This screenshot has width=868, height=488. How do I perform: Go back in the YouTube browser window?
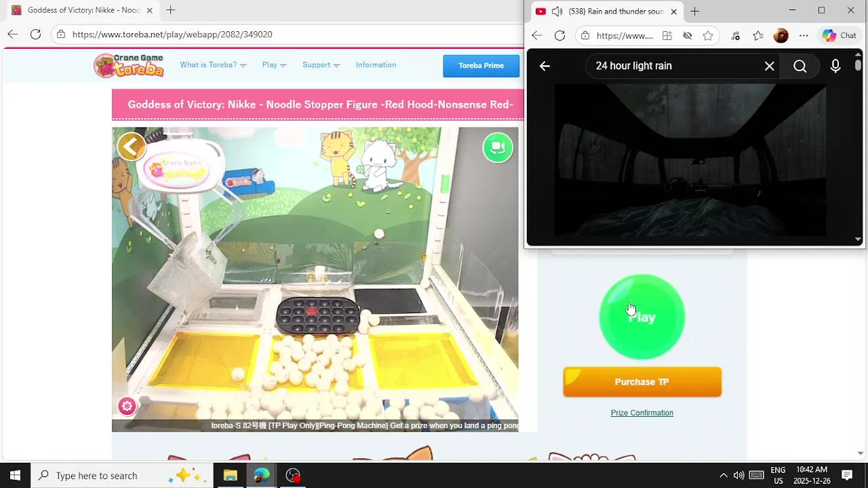pyautogui.click(x=536, y=36)
